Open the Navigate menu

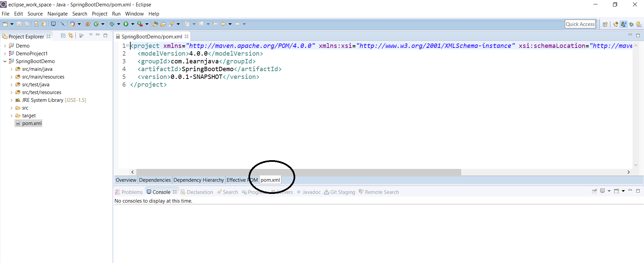coord(58,14)
